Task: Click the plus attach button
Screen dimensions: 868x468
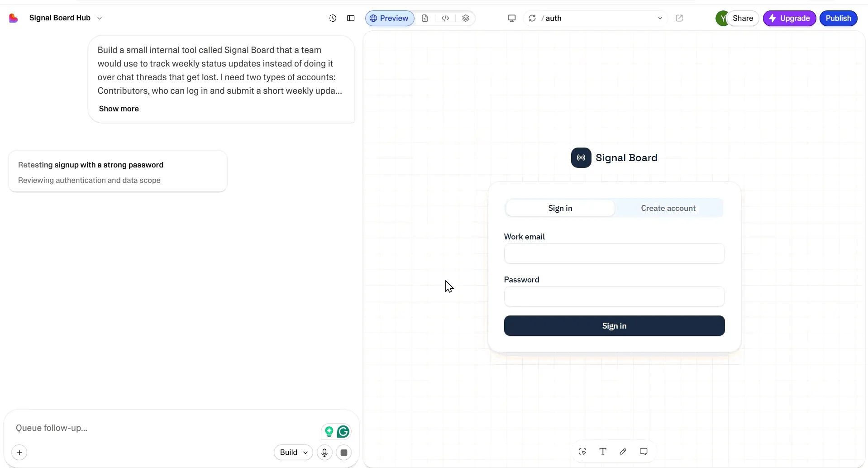Action: (x=19, y=452)
